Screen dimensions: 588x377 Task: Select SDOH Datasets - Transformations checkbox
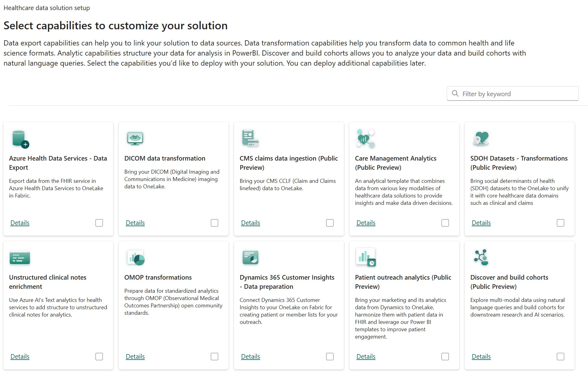(x=561, y=223)
